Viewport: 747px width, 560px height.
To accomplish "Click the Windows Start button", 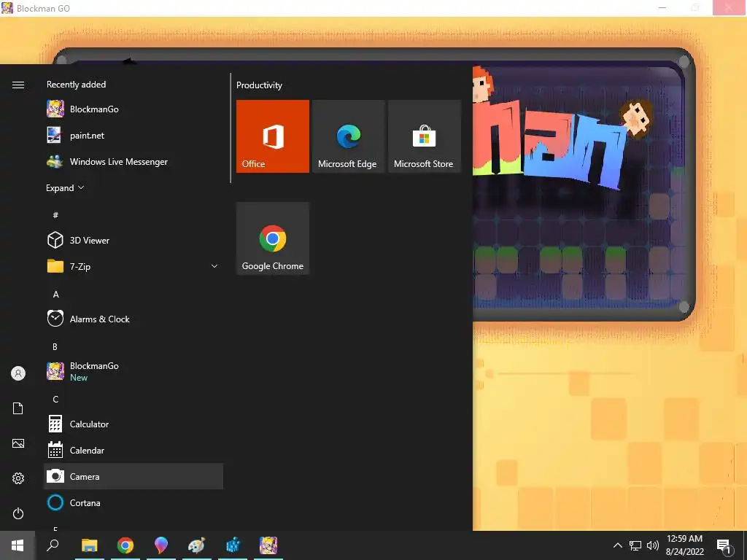I will (x=18, y=545).
